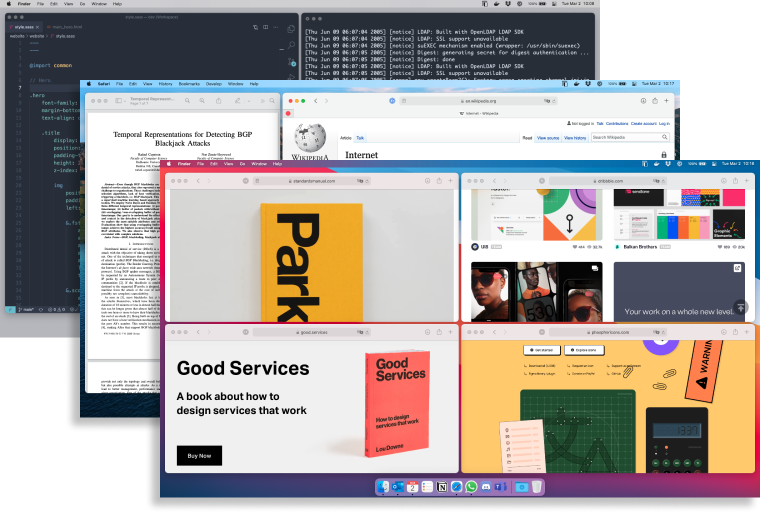
Task: Show downloads in the Wikipedia Safari window
Action: click(643, 101)
